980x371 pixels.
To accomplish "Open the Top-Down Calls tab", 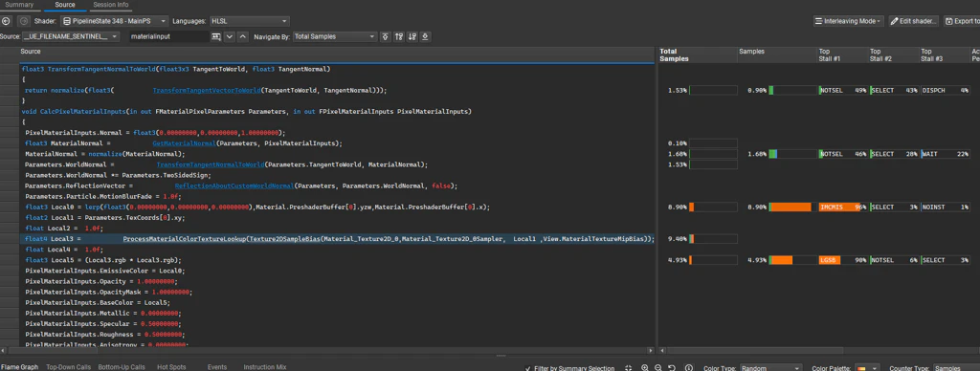I will pyautogui.click(x=69, y=367).
